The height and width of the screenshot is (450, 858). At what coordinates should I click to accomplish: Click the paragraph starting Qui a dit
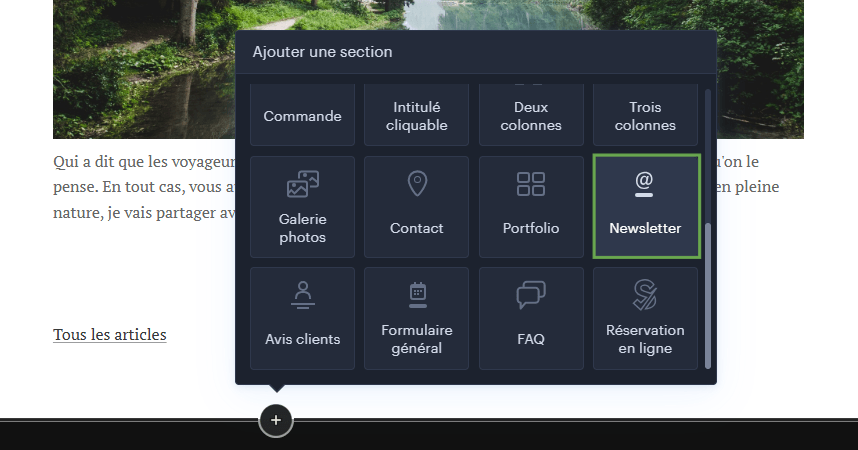pos(144,187)
